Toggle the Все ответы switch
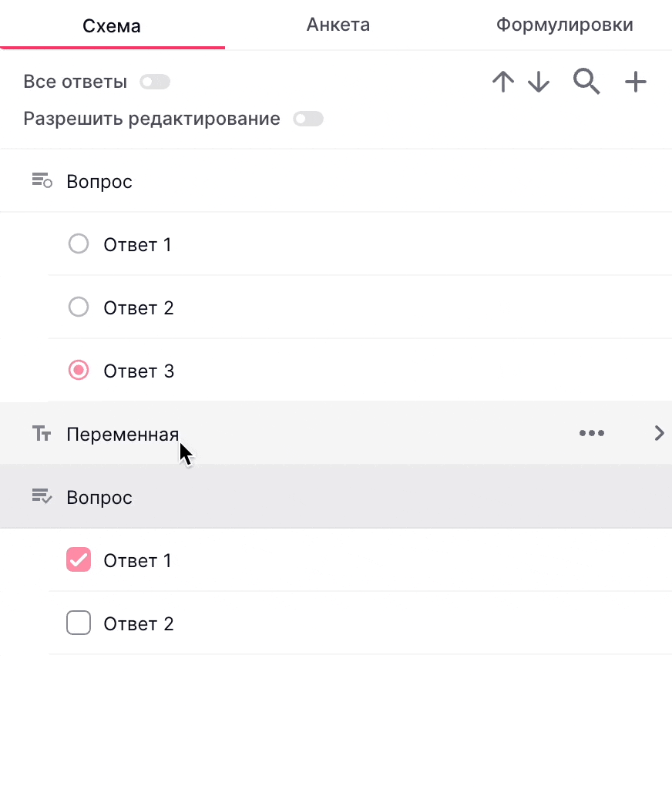The width and height of the screenshot is (672, 806). pos(154,82)
